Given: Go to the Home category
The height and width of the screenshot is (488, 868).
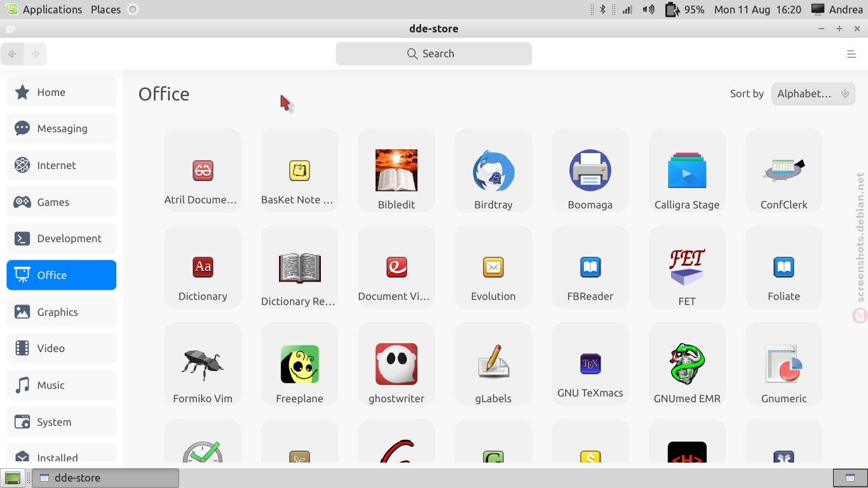Looking at the screenshot, I should point(62,92).
